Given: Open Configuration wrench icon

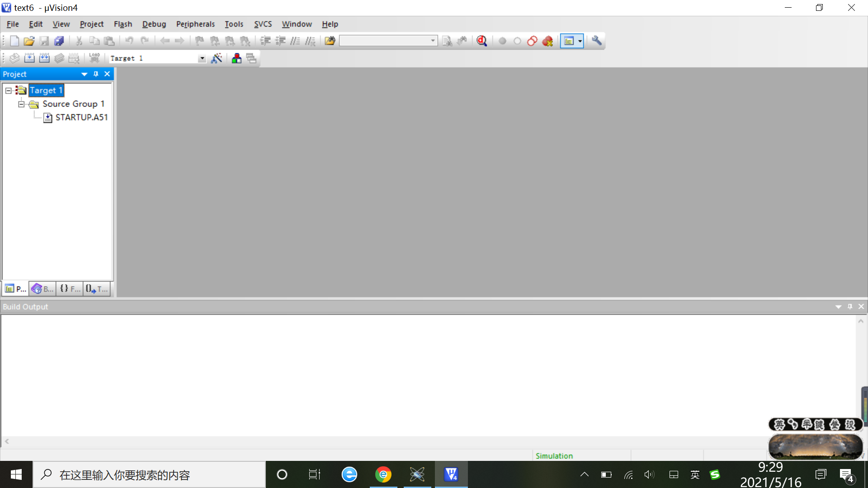Looking at the screenshot, I should tap(597, 41).
